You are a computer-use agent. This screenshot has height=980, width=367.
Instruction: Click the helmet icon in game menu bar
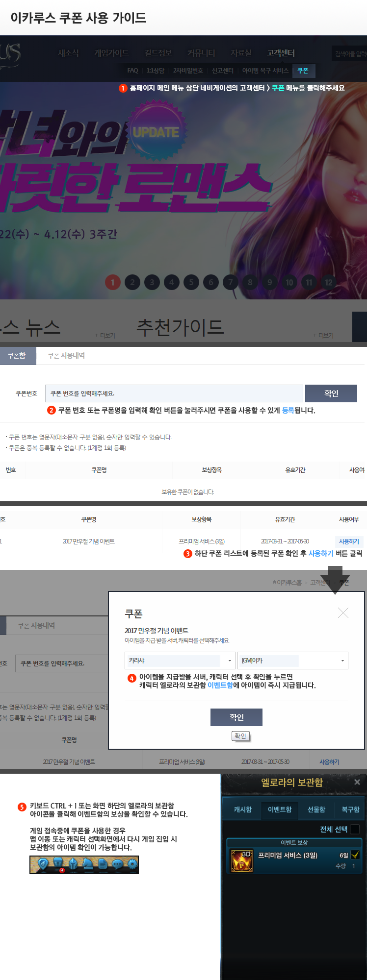tap(73, 864)
